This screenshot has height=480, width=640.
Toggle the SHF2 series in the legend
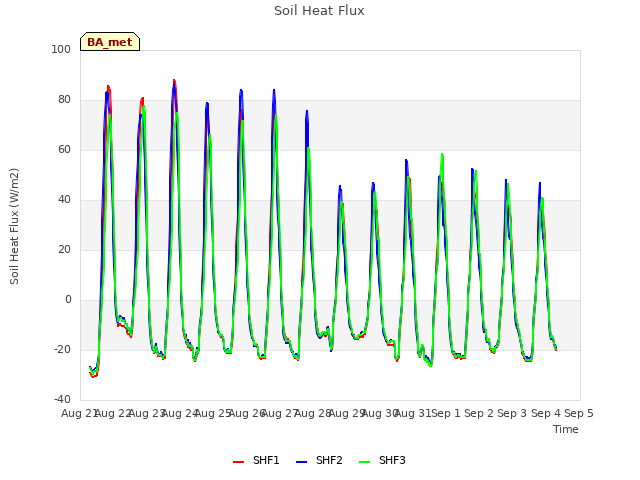(x=319, y=460)
